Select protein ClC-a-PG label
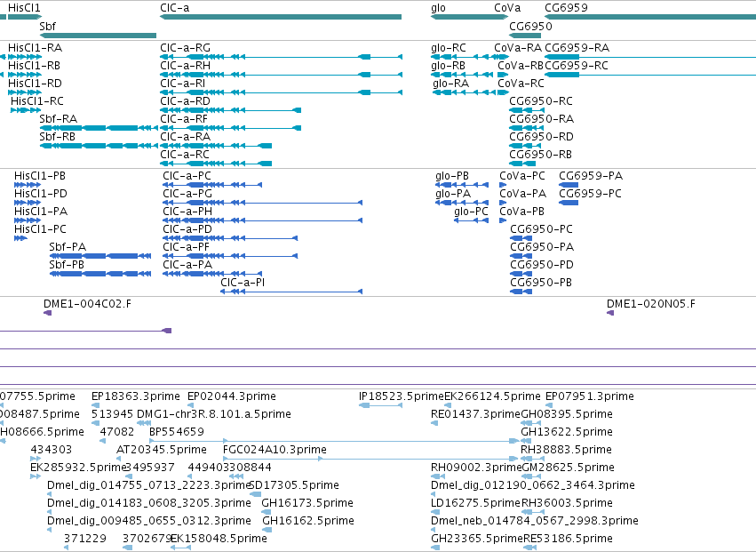 coord(187,194)
